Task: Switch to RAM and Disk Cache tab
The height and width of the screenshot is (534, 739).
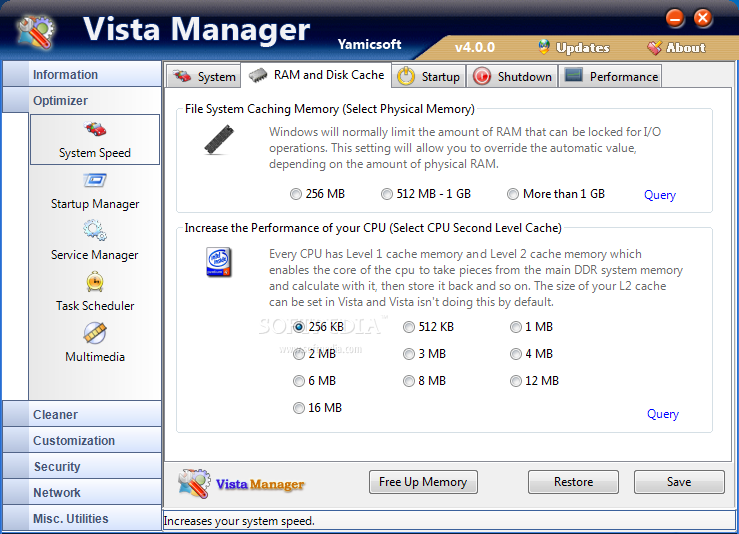Action: 316,75
